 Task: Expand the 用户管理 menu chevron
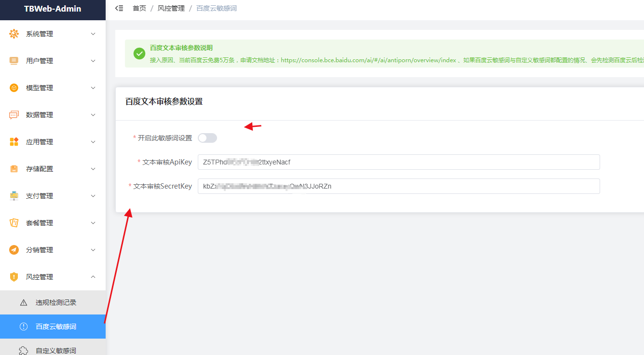tap(93, 61)
